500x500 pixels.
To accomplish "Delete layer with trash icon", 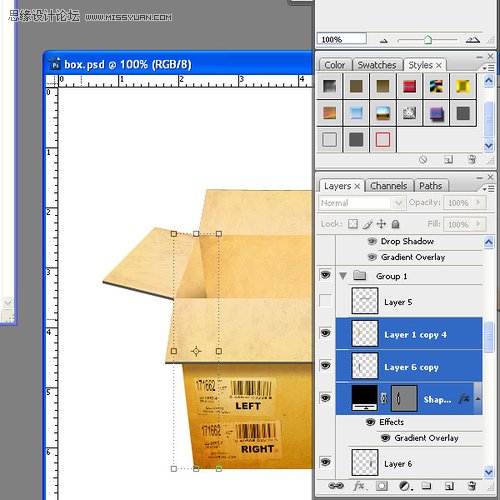I will tap(472, 486).
